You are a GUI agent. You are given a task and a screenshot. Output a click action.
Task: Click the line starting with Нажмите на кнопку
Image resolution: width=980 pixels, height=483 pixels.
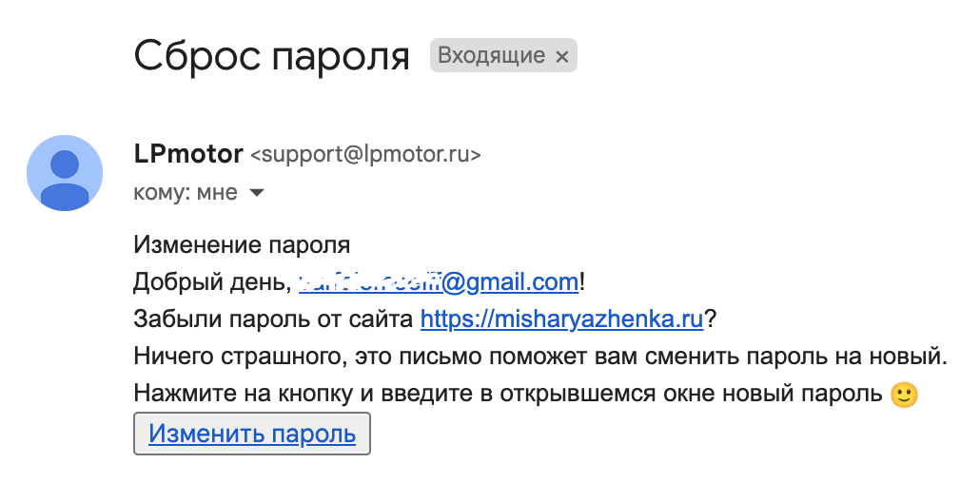pyautogui.click(x=525, y=395)
